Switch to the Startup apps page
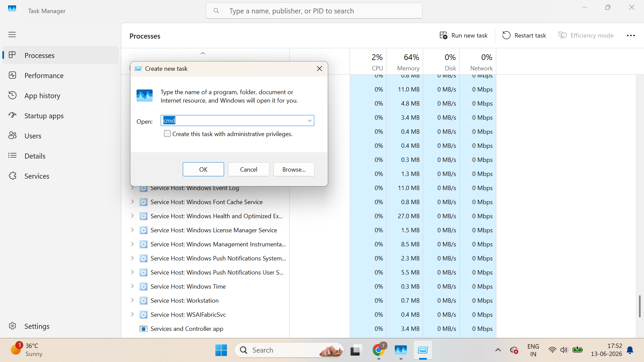 click(60, 116)
